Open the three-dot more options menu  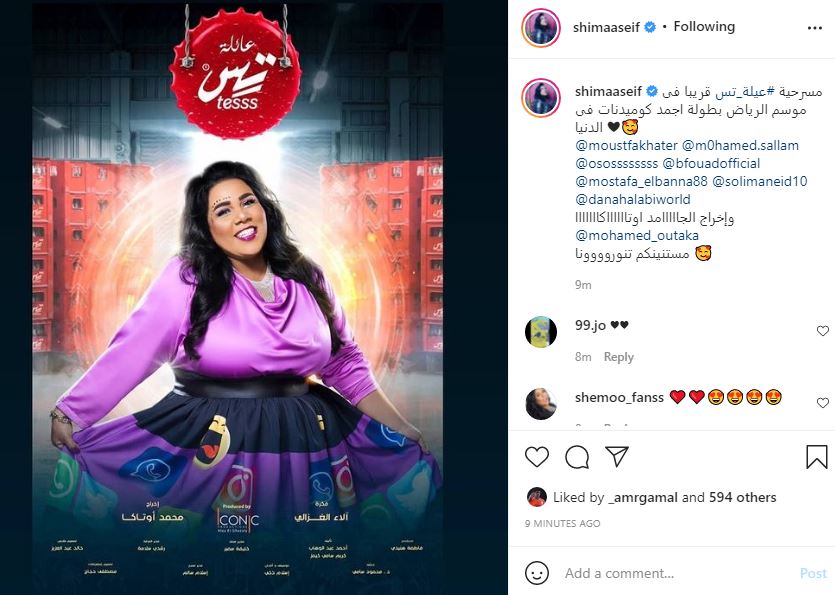point(815,28)
